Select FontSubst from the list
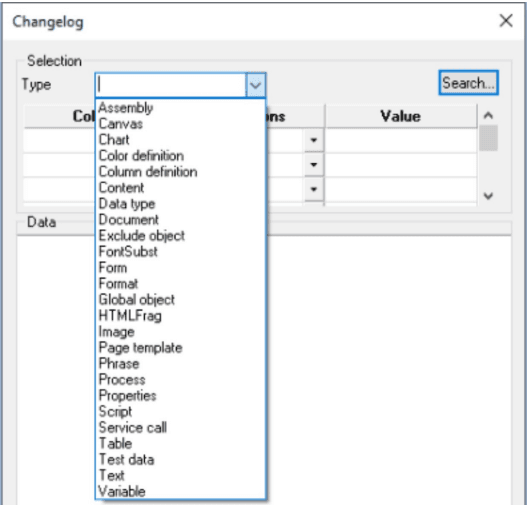This screenshot has width=527, height=507. coord(181,252)
